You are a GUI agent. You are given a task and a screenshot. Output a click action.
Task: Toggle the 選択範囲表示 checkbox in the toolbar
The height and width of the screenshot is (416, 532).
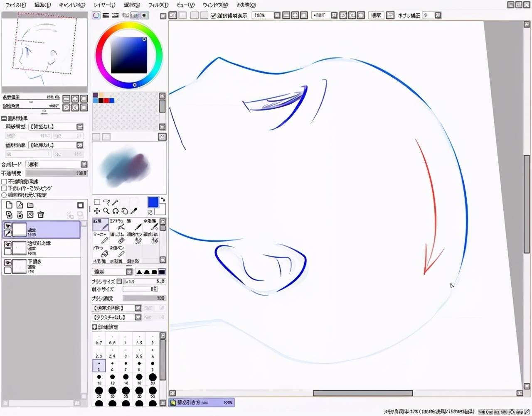click(x=214, y=16)
